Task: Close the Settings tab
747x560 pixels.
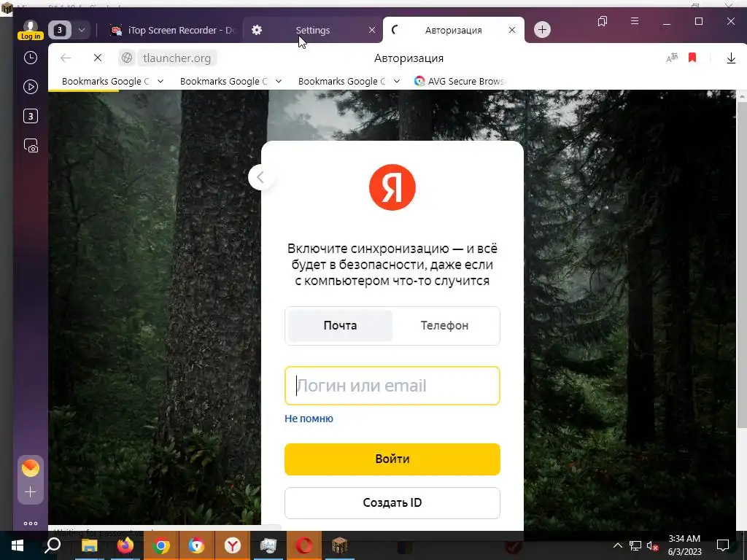Action: click(x=372, y=30)
